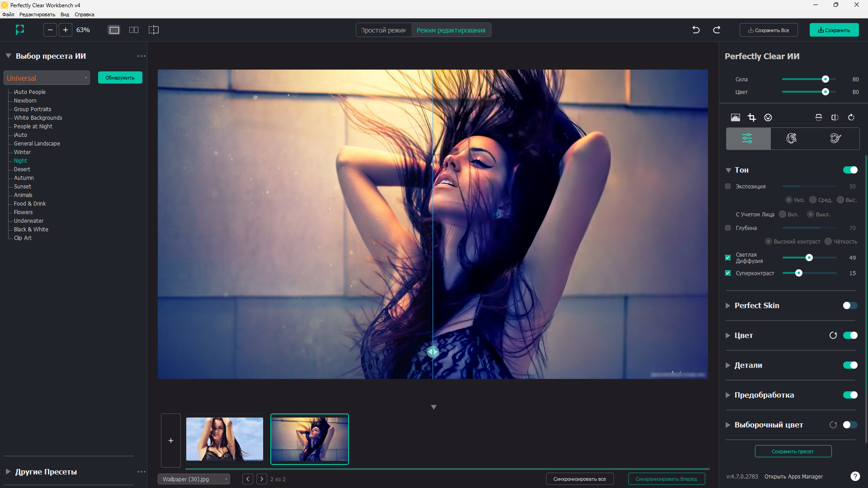
Task: Click the Сохранить пресет button
Action: click(x=793, y=451)
